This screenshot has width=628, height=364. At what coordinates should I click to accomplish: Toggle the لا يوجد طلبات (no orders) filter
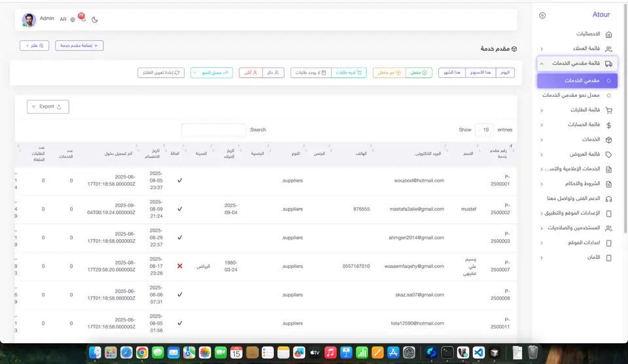click(311, 73)
